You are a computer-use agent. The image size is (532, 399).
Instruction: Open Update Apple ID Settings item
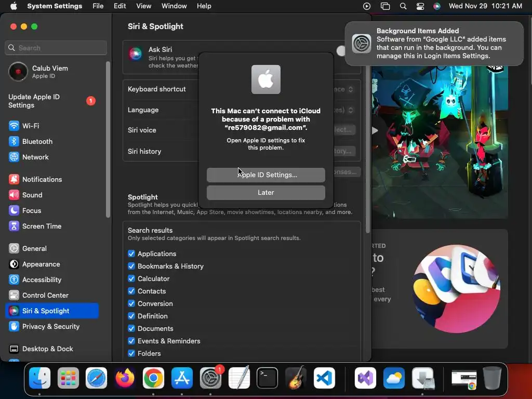pyautogui.click(x=51, y=101)
